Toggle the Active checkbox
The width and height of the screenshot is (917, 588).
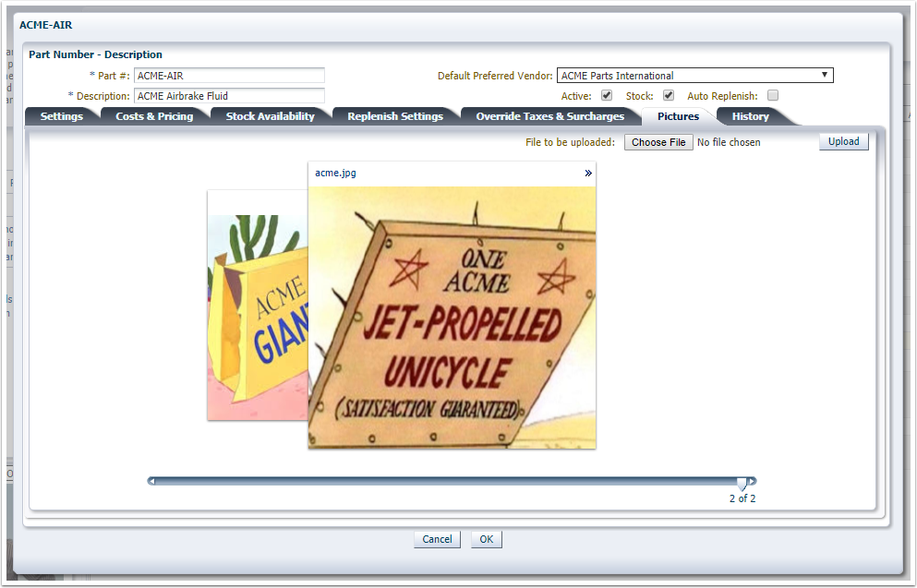pyautogui.click(x=607, y=95)
